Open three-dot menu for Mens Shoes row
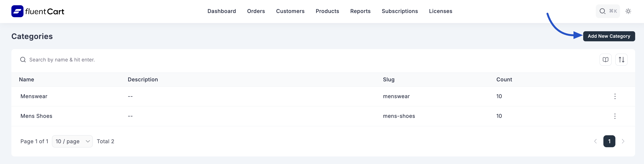 (615, 116)
